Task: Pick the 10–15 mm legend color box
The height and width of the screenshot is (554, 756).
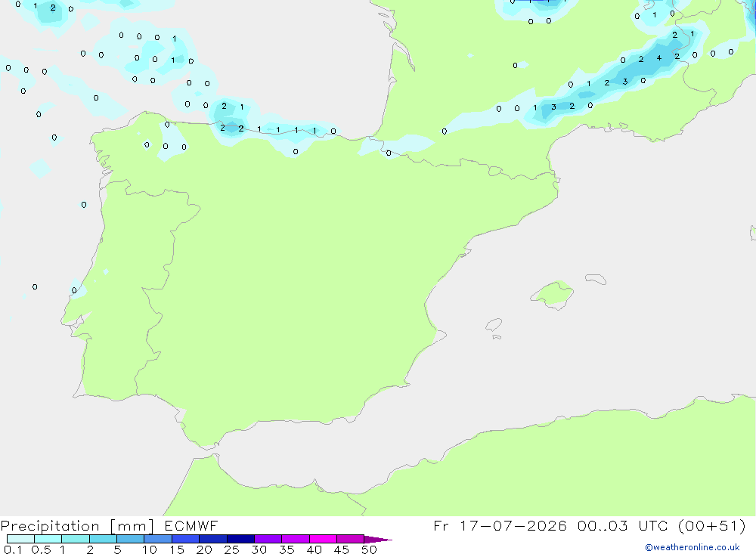Action: tap(158, 539)
